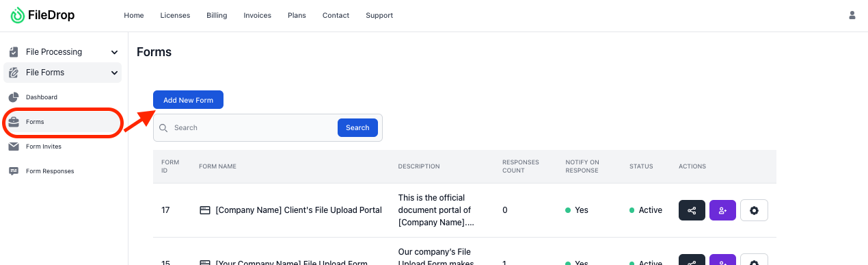Click the Form ID column header
The width and height of the screenshot is (868, 265).
click(x=169, y=166)
